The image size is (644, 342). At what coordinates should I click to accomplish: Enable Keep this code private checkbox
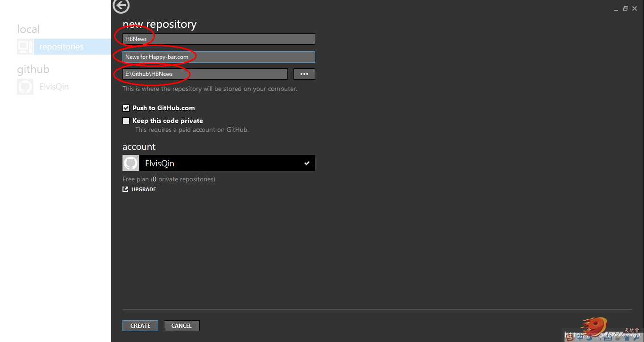click(126, 121)
